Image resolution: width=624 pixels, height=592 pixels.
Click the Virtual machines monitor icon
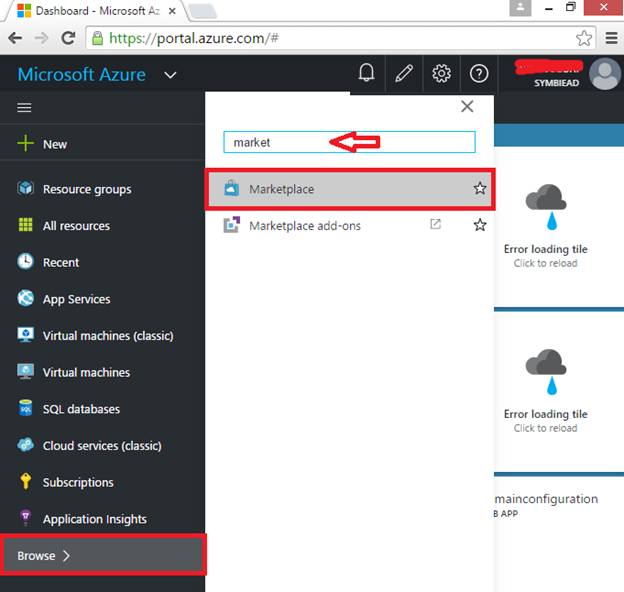pos(25,372)
